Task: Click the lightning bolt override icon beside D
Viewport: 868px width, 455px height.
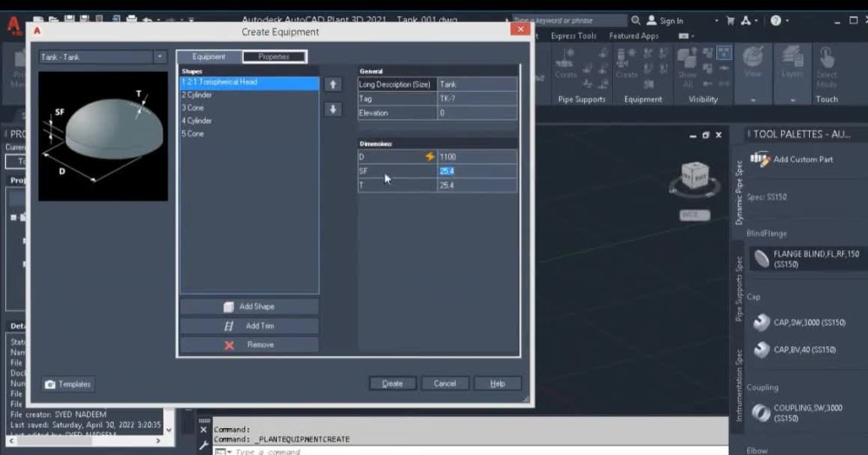Action: click(430, 156)
